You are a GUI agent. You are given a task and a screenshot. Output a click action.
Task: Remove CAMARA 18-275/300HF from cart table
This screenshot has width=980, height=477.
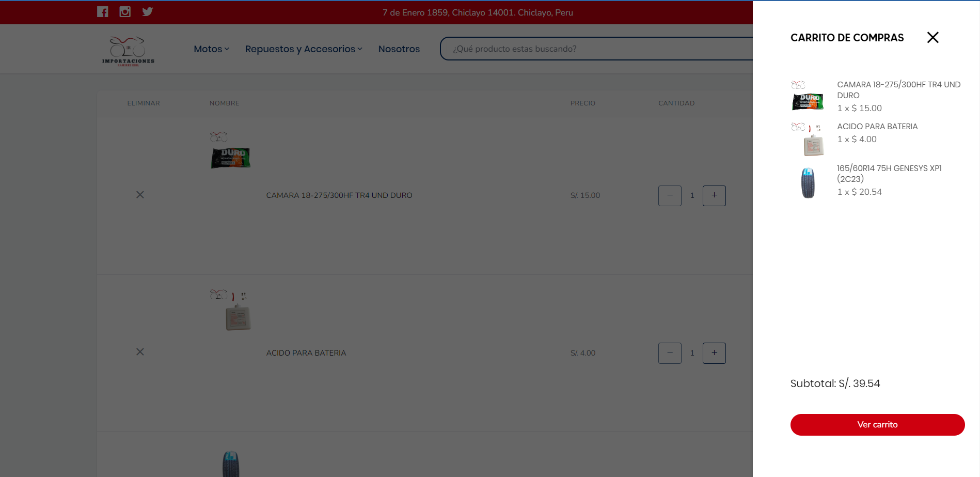(x=140, y=195)
